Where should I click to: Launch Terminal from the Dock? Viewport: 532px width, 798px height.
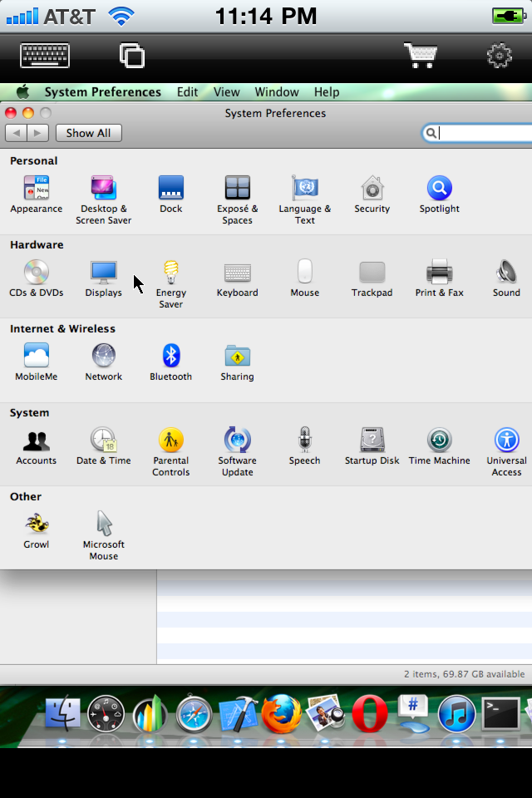pos(501,713)
